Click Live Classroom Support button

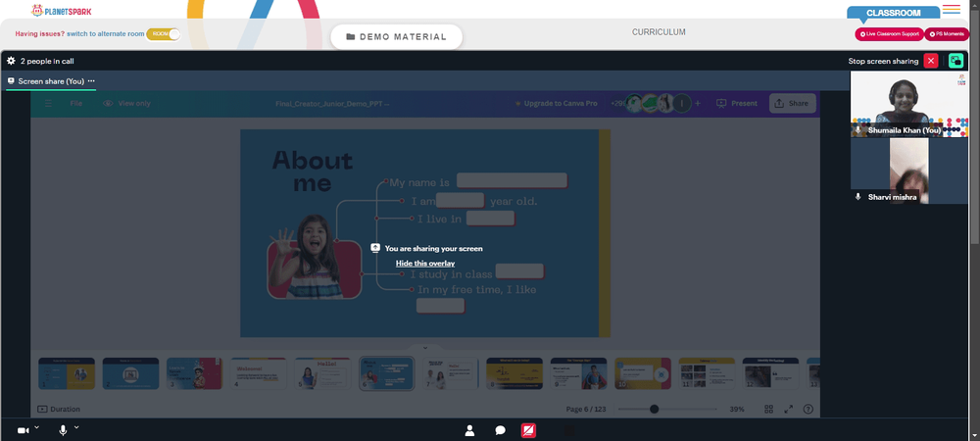point(889,34)
